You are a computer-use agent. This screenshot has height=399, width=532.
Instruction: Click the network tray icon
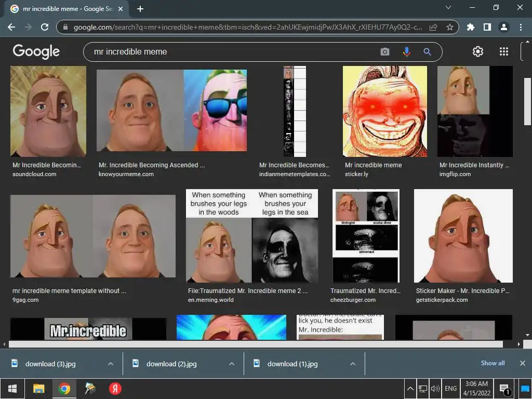point(423,389)
